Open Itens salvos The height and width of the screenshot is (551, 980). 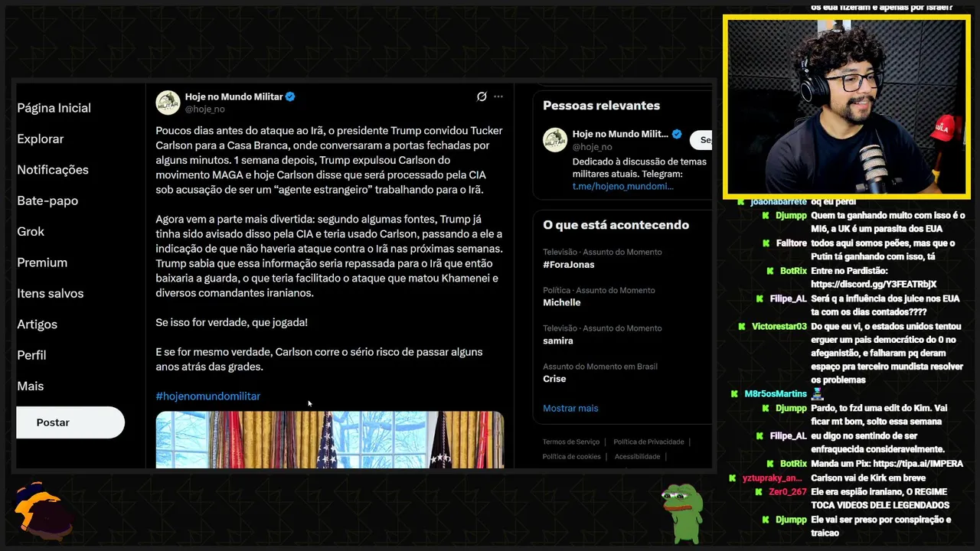coord(51,293)
